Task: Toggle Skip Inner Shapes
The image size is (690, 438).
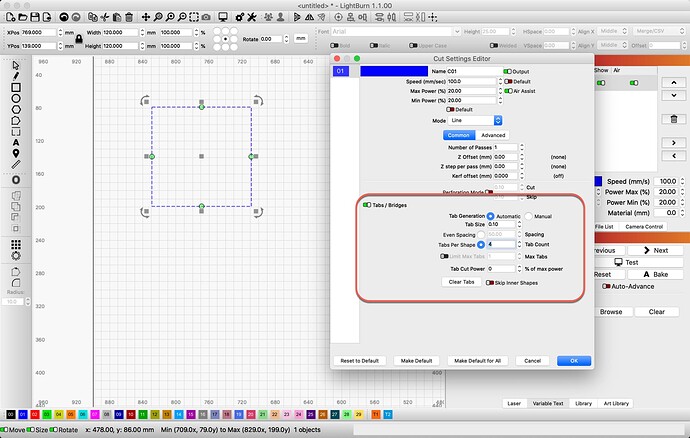Action: click(489, 283)
